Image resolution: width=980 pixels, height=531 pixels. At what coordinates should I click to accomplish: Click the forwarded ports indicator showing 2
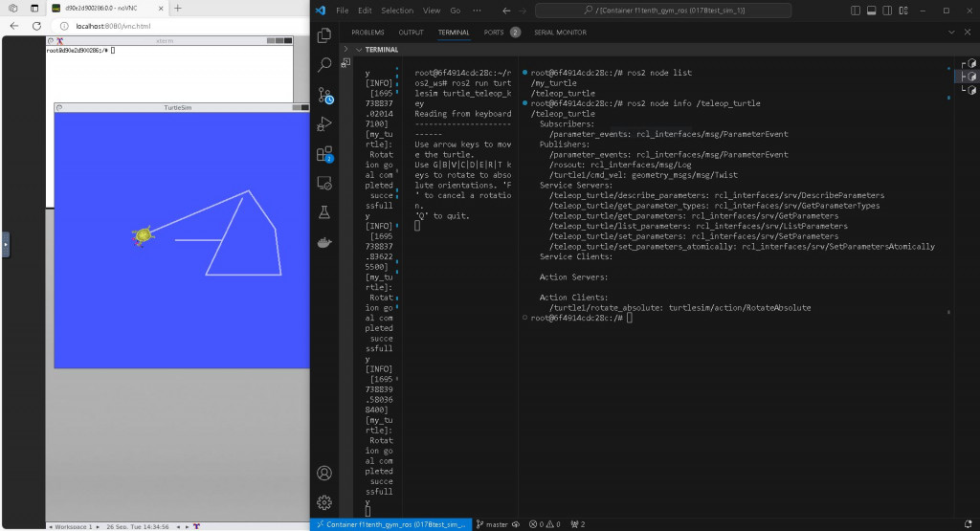577,524
